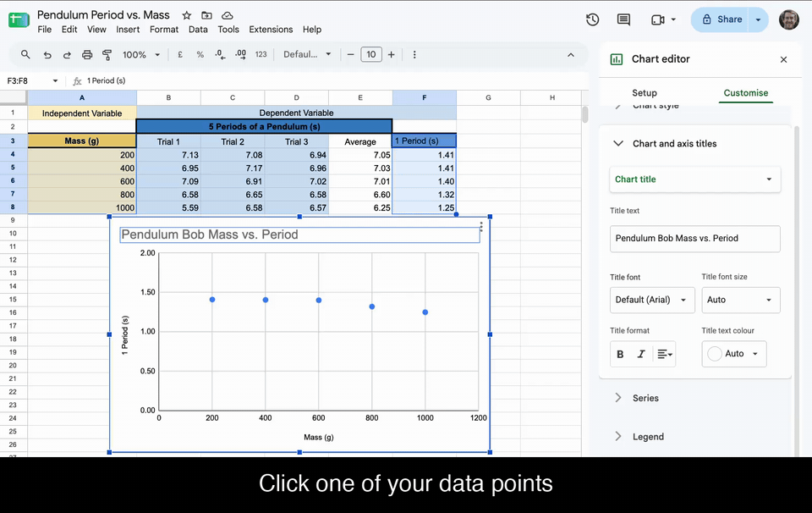Click the Mass (g) horizontal axis title
Viewport: 812px width, 513px height.
319,438
